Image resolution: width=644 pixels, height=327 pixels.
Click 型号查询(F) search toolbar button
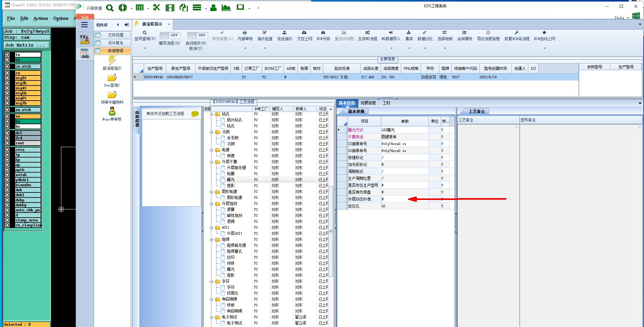pos(145,36)
